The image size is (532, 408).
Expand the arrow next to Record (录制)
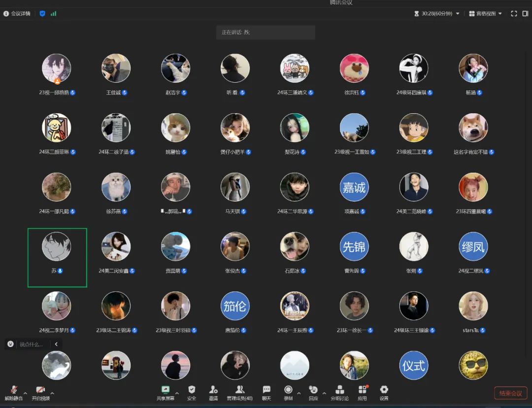pos(299,393)
